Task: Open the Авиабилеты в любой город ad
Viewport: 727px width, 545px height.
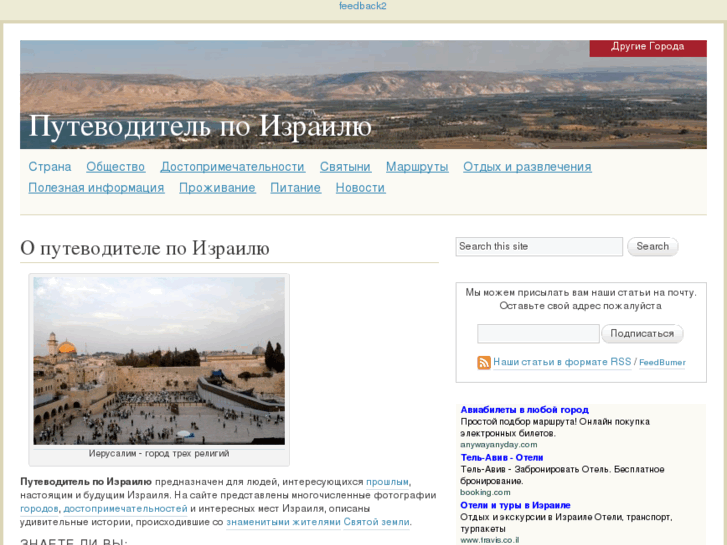Action: [x=524, y=410]
